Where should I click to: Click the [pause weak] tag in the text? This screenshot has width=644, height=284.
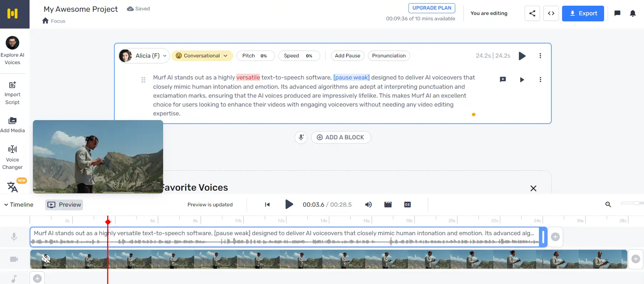pos(352,77)
